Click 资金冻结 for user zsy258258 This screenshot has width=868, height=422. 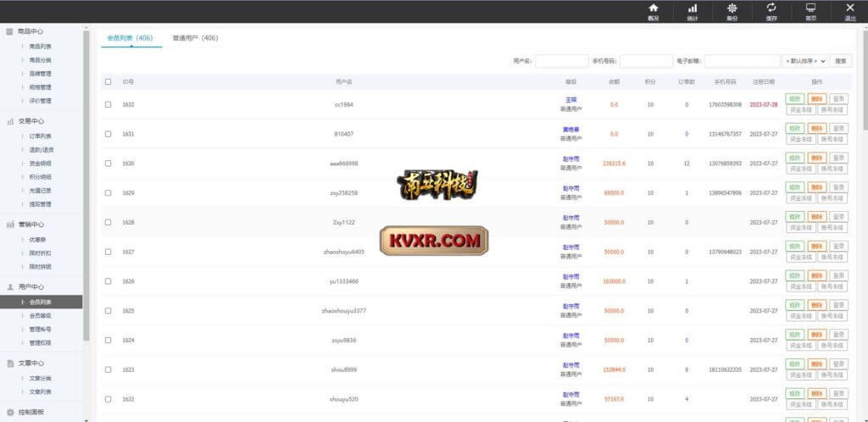[800, 198]
